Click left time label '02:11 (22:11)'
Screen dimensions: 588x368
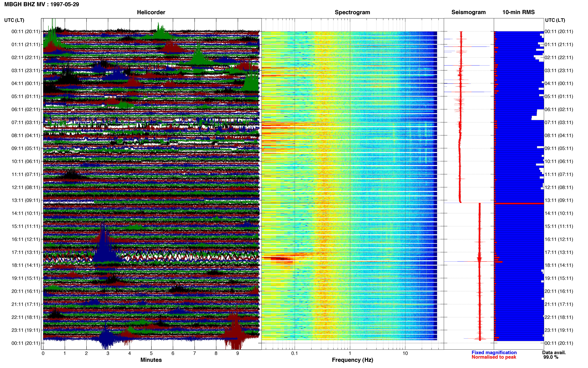pyautogui.click(x=26, y=57)
